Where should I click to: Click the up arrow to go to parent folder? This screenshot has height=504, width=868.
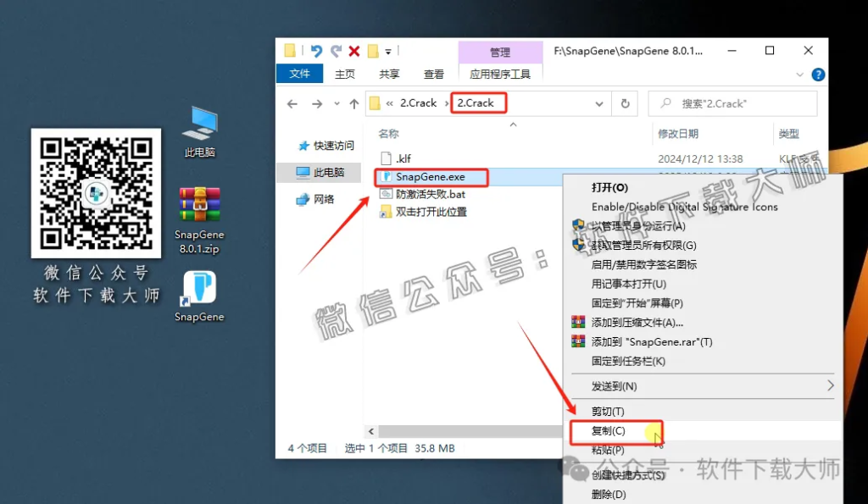353,102
